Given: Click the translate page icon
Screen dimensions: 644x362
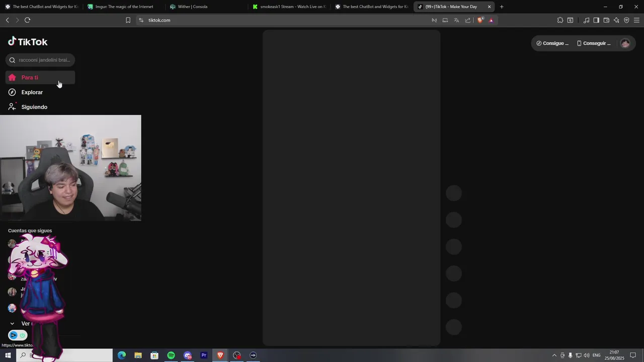Looking at the screenshot, I should point(456,20).
